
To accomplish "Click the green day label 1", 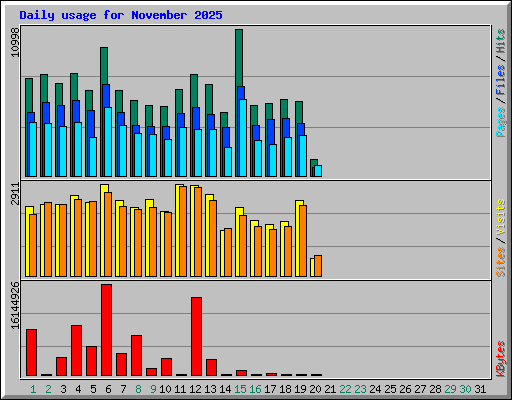I will (33, 389).
